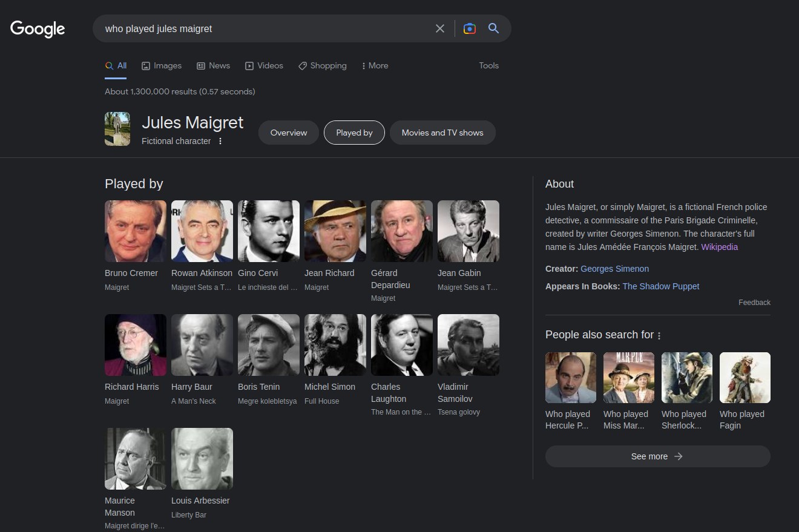This screenshot has width=799, height=532.
Task: Open the Who played Miss Marple thumbnail
Action: click(629, 378)
